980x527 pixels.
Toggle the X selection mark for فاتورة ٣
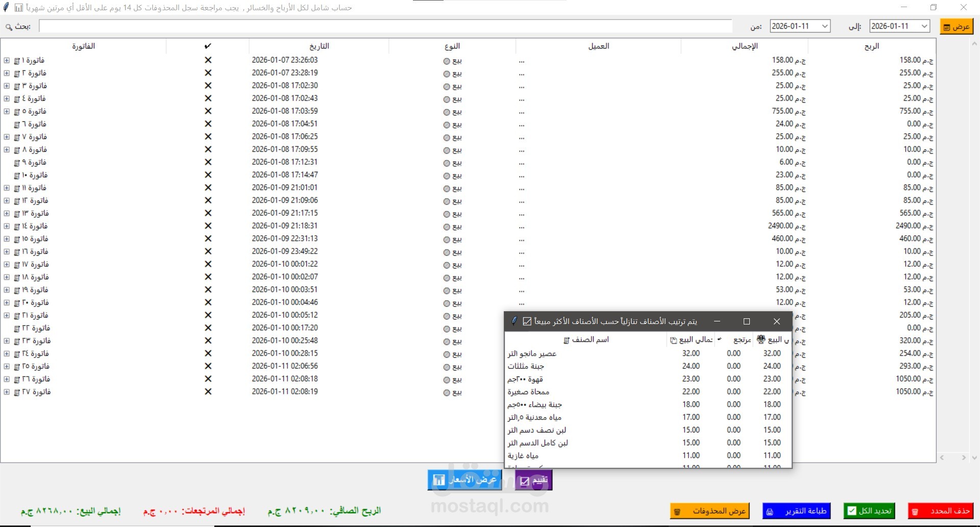point(208,86)
